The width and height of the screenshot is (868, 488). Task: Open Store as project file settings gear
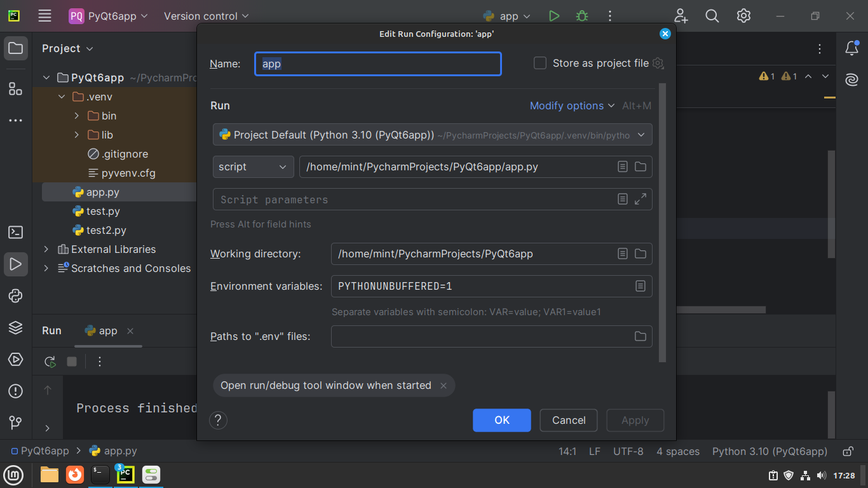coord(658,63)
